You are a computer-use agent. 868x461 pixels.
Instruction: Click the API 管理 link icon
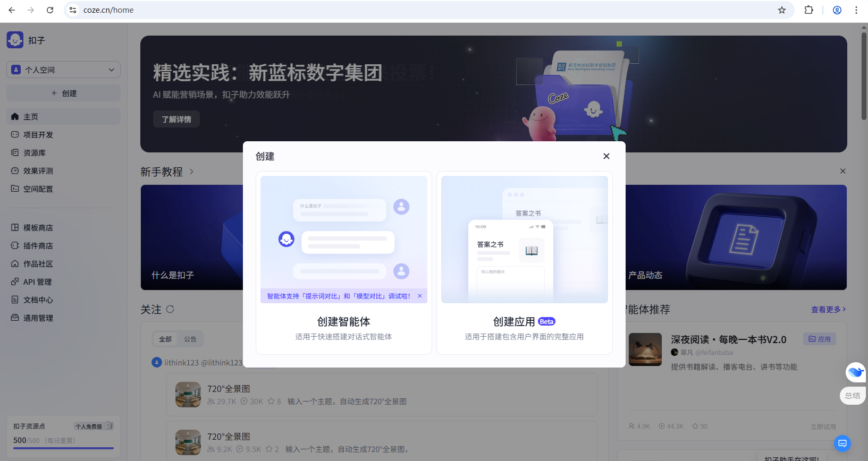click(15, 281)
